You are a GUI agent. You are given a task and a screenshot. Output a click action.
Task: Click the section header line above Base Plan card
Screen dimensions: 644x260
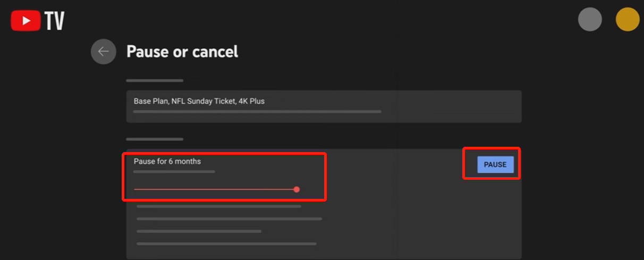(155, 81)
